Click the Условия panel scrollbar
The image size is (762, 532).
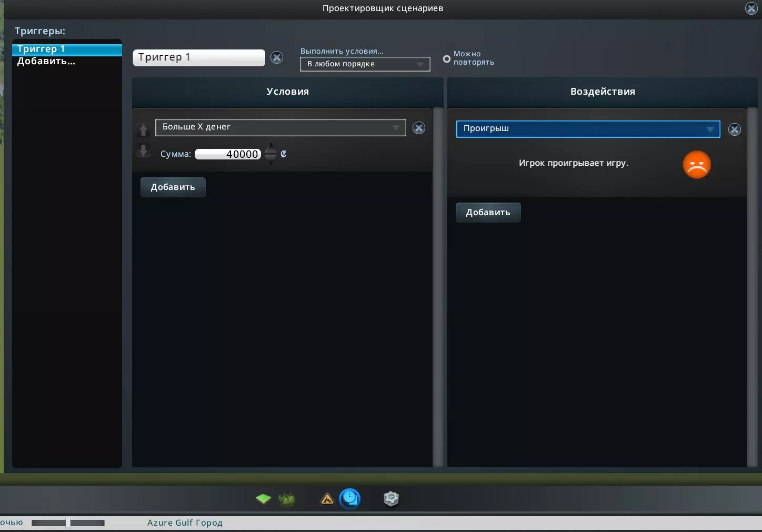pos(438,287)
